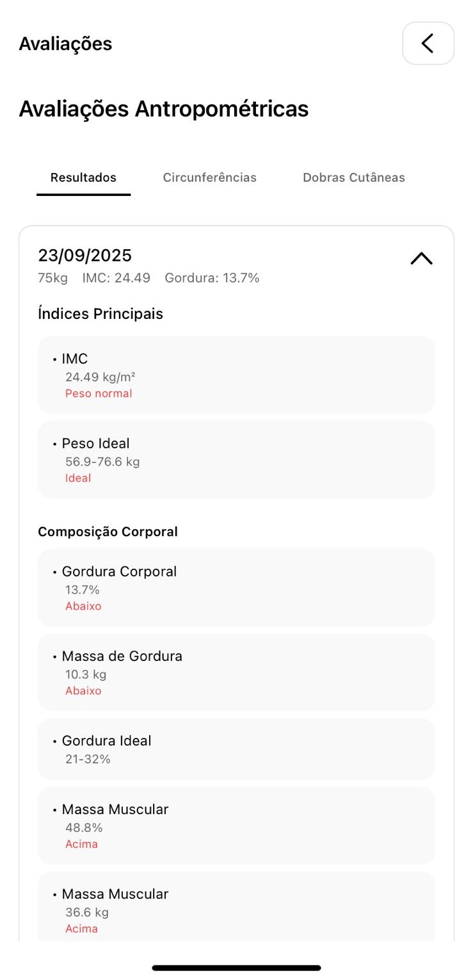Select the Gordura Corporal card

click(x=236, y=587)
